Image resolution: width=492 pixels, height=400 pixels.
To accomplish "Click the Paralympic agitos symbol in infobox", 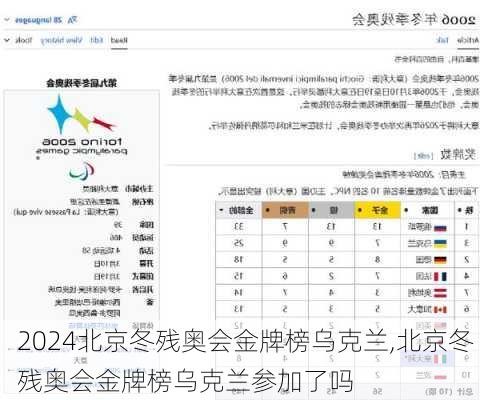I will pyautogui.click(x=82, y=171).
